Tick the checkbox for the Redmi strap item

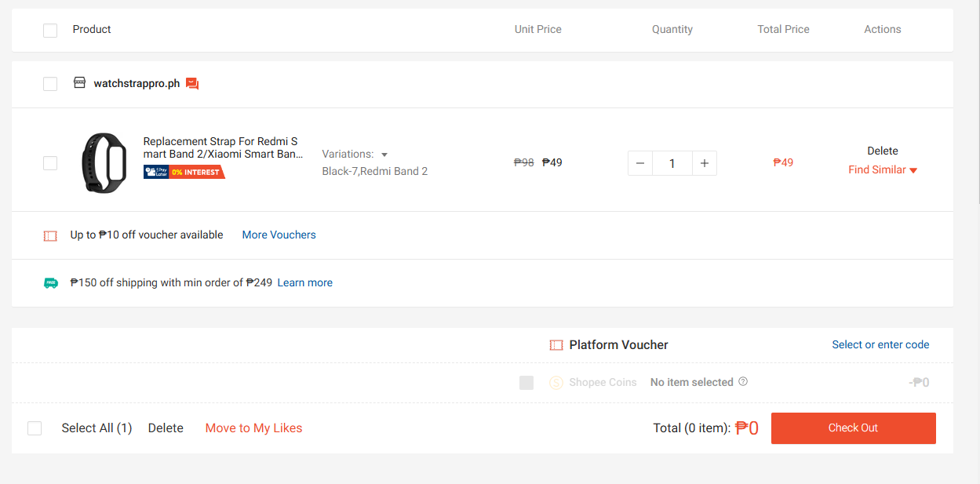tap(50, 163)
